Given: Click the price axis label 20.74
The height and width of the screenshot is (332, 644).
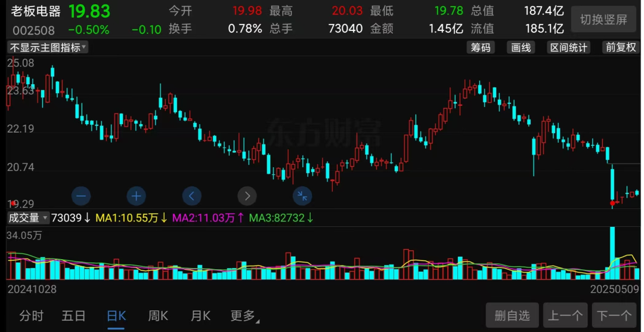Looking at the screenshot, I should (x=20, y=167).
